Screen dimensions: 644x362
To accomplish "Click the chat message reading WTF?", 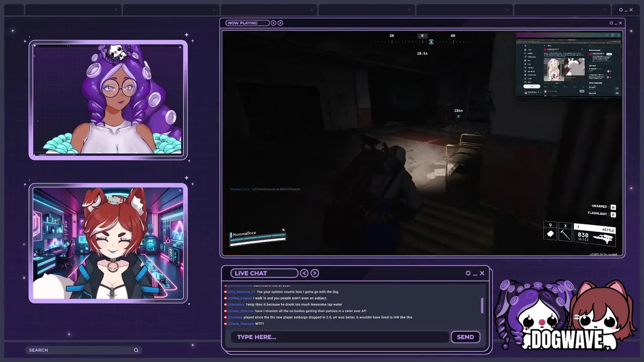I will [x=260, y=324].
